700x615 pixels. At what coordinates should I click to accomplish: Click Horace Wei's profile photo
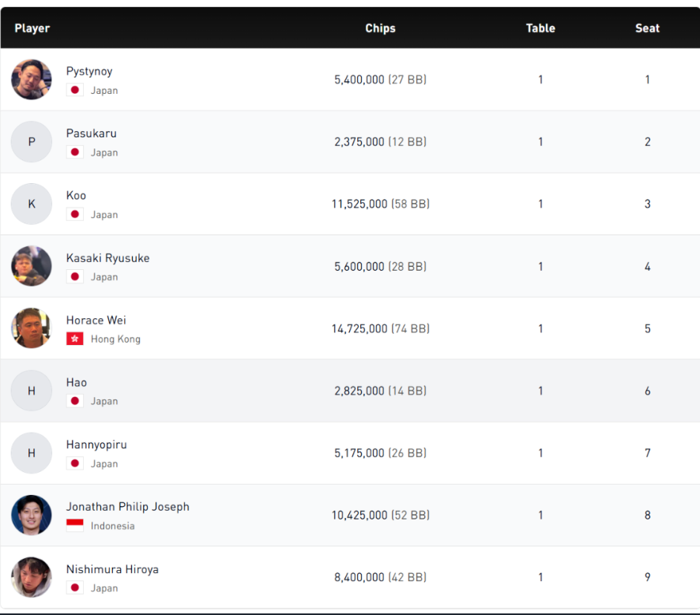click(32, 328)
